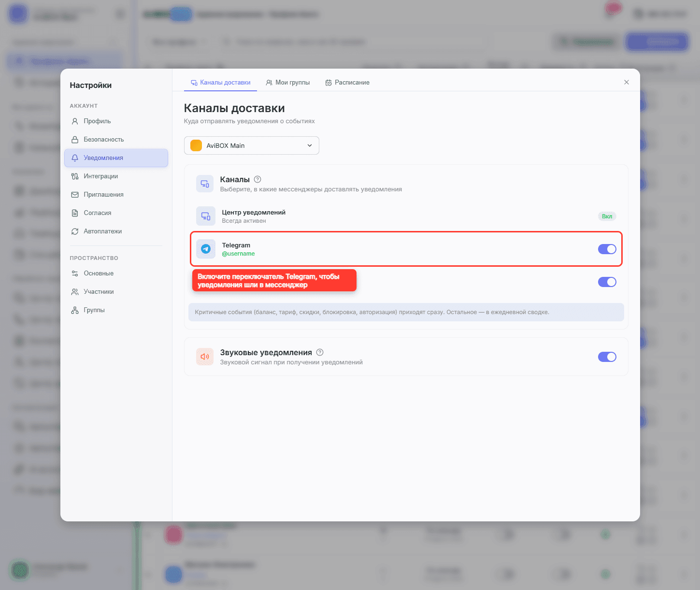Click the help icon beside Звуковые уведомления
This screenshot has width=700, height=590.
(x=320, y=352)
